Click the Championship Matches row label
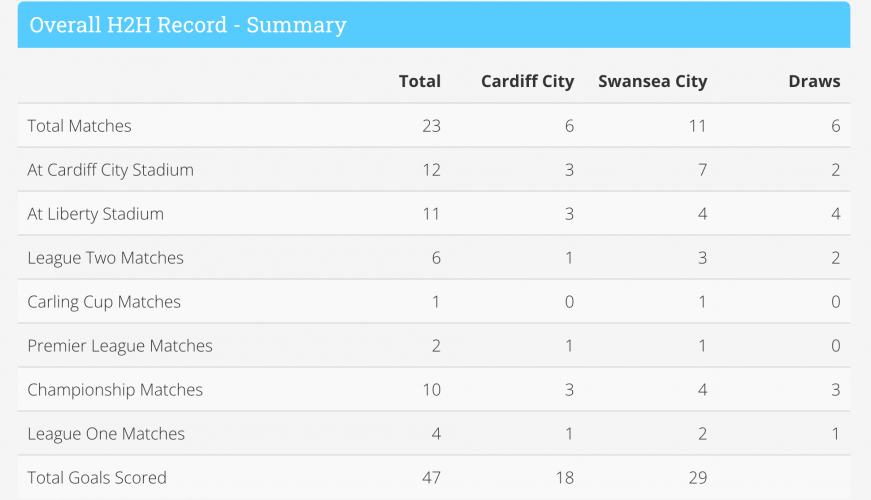Viewport: 871px width, 500px height. click(x=115, y=390)
